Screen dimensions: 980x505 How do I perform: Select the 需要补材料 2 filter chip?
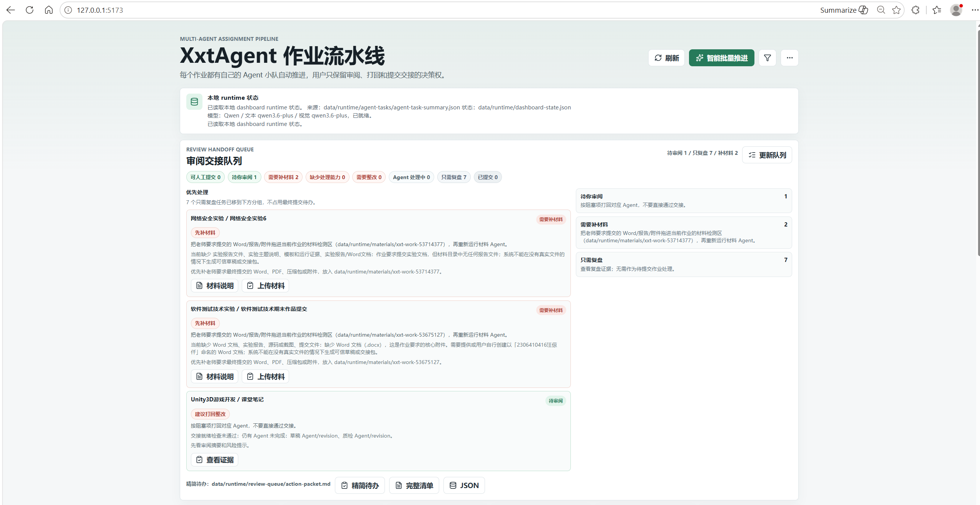(283, 177)
